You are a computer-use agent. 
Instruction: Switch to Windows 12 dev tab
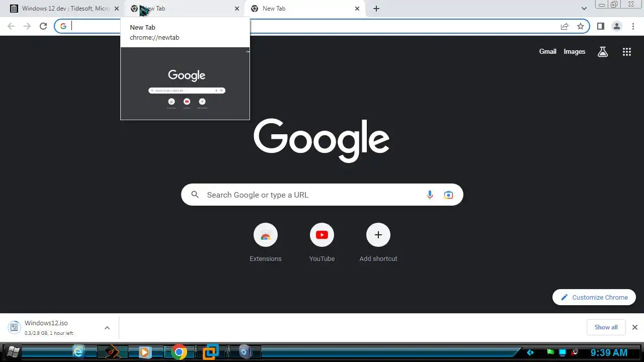(x=64, y=9)
